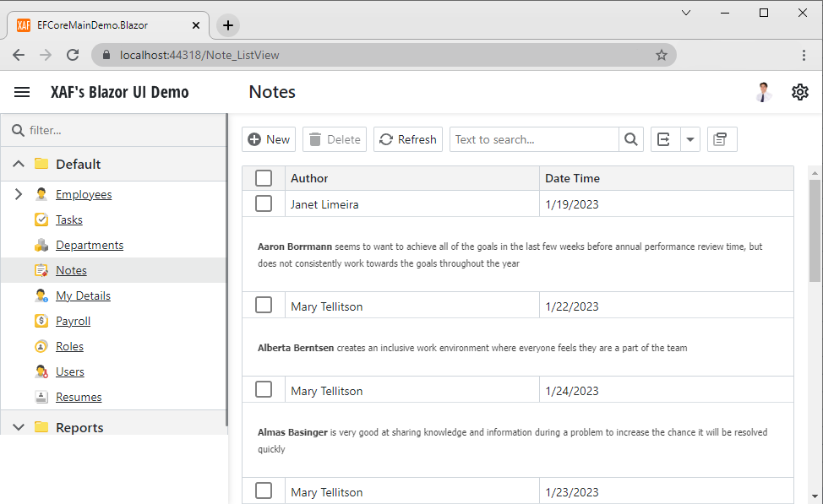Close the EFCoreMainDemo.Blazor tab
Viewport: 823px width, 504px height.
pyautogui.click(x=196, y=25)
